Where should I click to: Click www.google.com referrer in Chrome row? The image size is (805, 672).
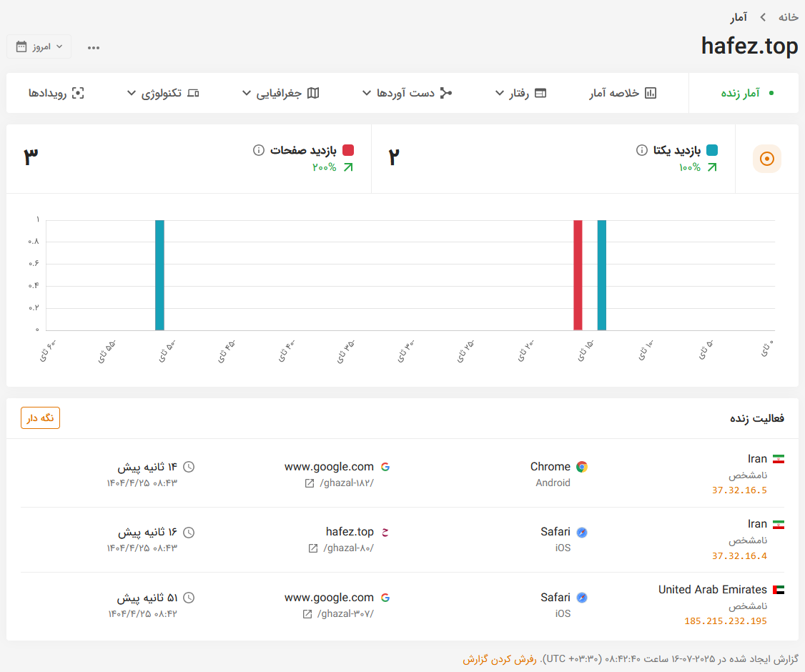329,467
